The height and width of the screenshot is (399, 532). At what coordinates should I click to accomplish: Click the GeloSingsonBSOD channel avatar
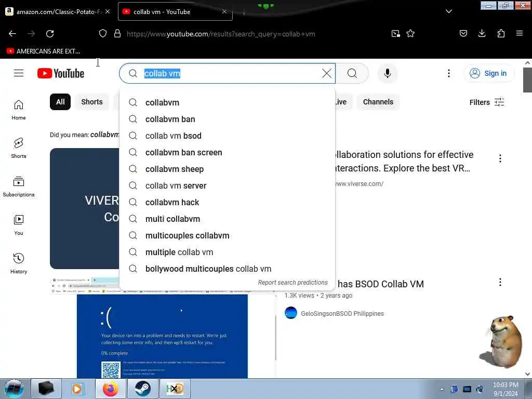[291, 313]
